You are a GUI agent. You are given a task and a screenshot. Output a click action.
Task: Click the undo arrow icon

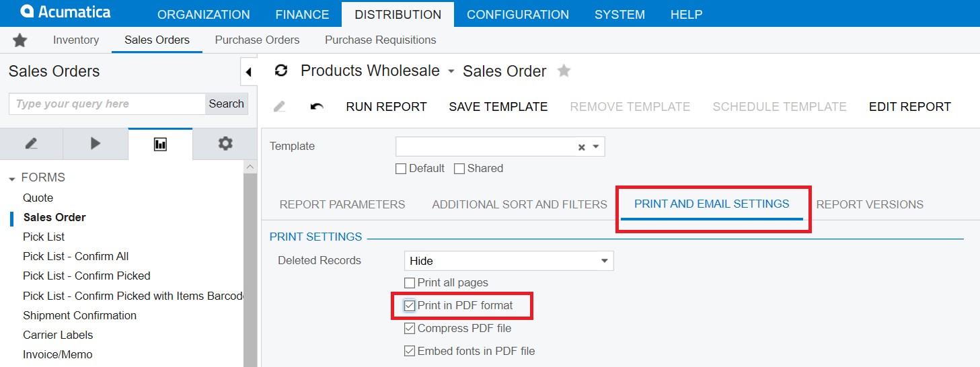point(317,107)
